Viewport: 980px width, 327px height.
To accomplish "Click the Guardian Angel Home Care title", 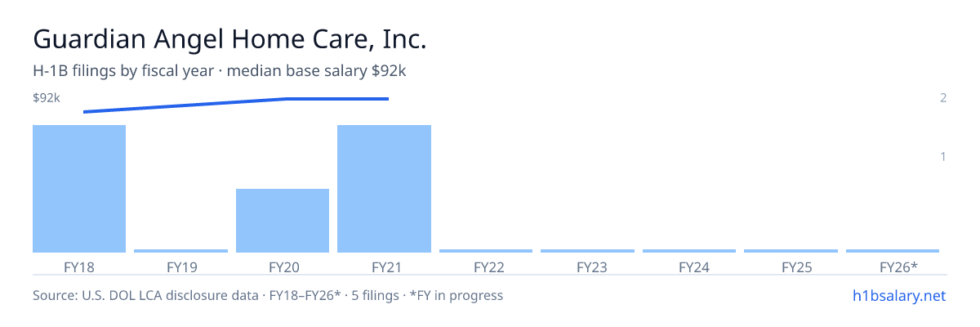I will pos(229,38).
